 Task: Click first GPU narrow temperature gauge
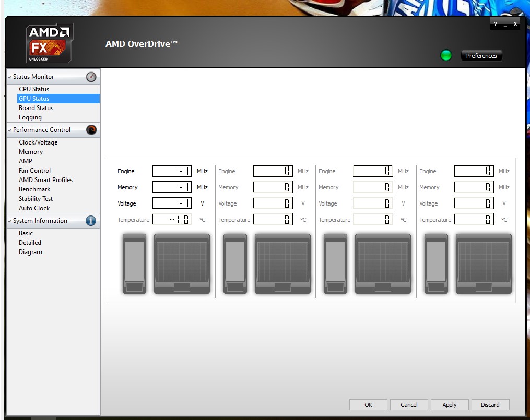[135, 263]
